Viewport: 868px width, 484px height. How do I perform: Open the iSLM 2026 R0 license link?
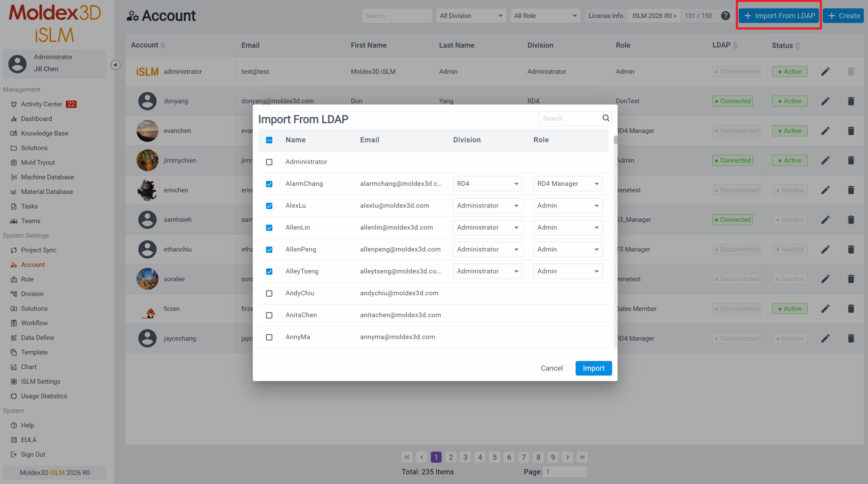[654, 16]
